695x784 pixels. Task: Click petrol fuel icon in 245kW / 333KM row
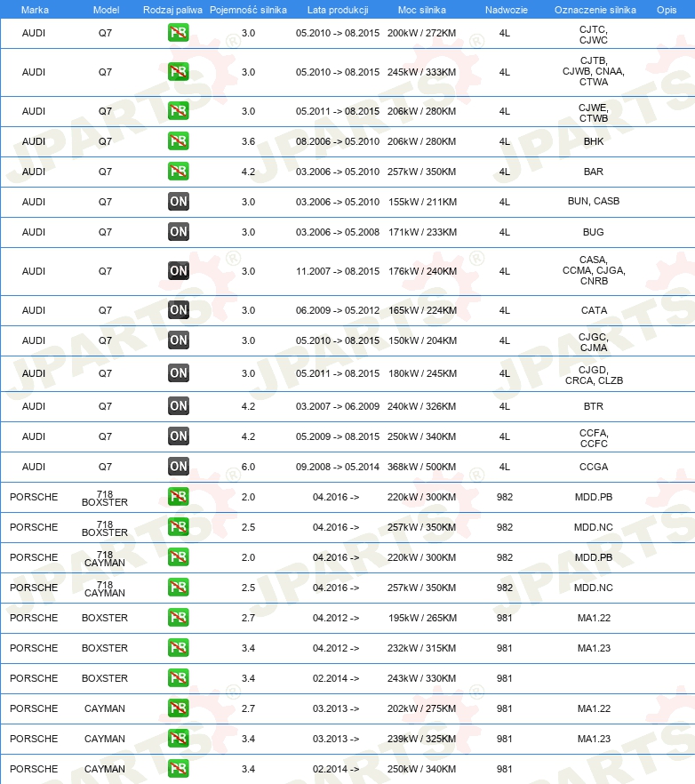178,72
